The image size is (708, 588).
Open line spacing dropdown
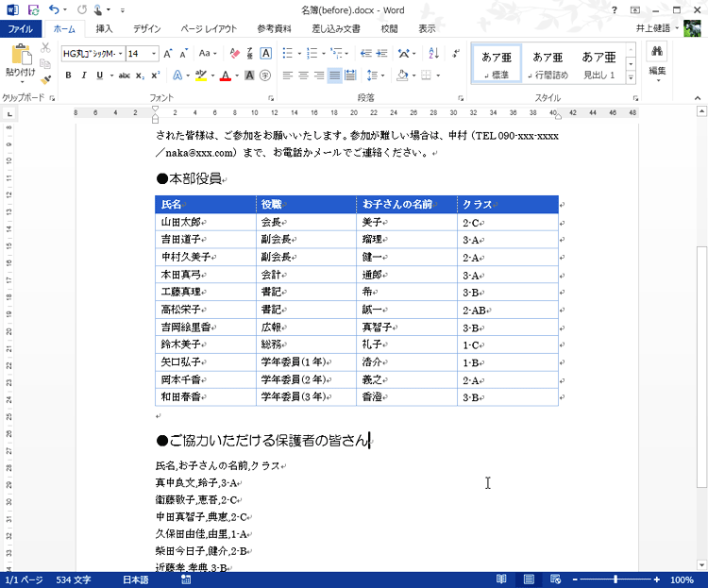pos(375,76)
